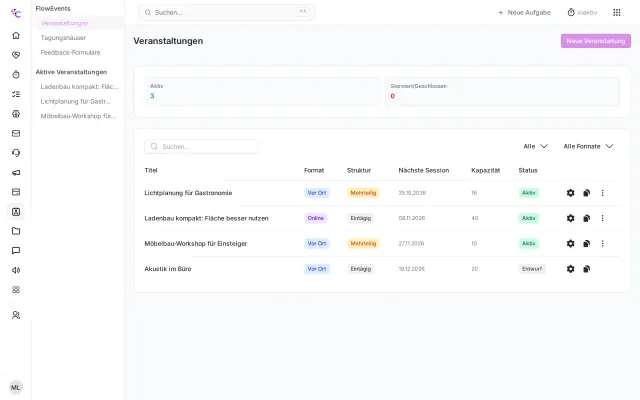Screen dimensions: 640x400
Task: Click Mehrteilig badge in Möbelbau-Workshop row
Action: point(363,244)
